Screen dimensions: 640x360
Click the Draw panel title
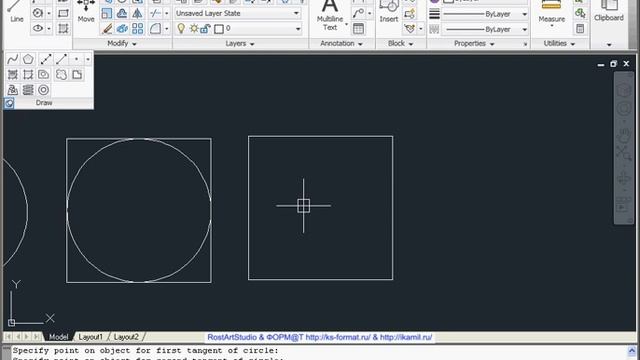[x=44, y=103]
